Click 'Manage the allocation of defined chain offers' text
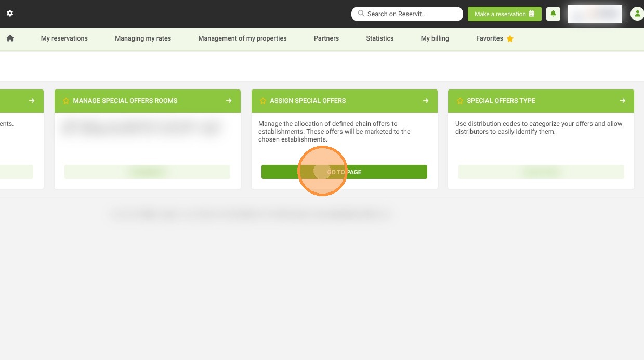The width and height of the screenshot is (644, 360). click(x=334, y=132)
